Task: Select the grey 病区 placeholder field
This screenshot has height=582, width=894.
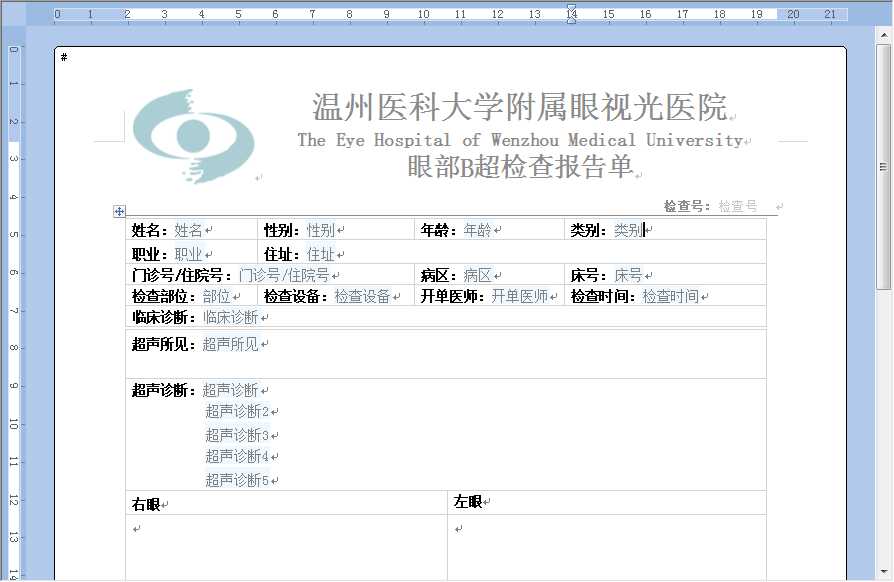Action: click(477, 275)
